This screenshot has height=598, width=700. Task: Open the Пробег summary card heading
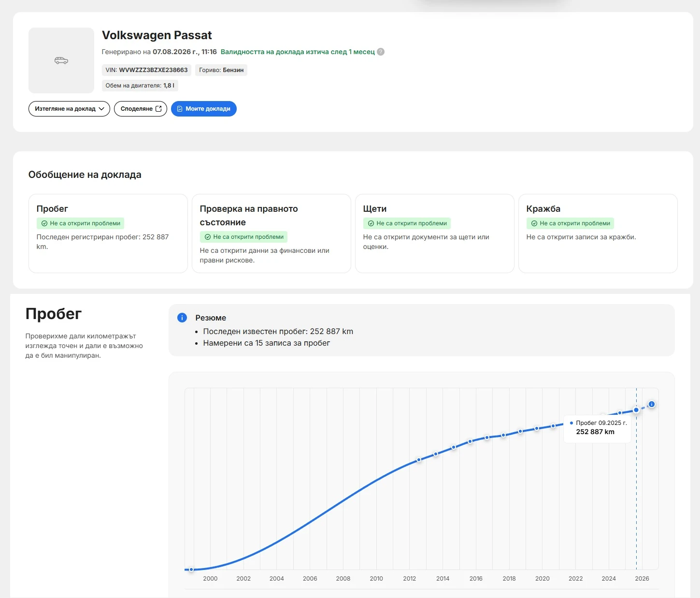pos(52,209)
